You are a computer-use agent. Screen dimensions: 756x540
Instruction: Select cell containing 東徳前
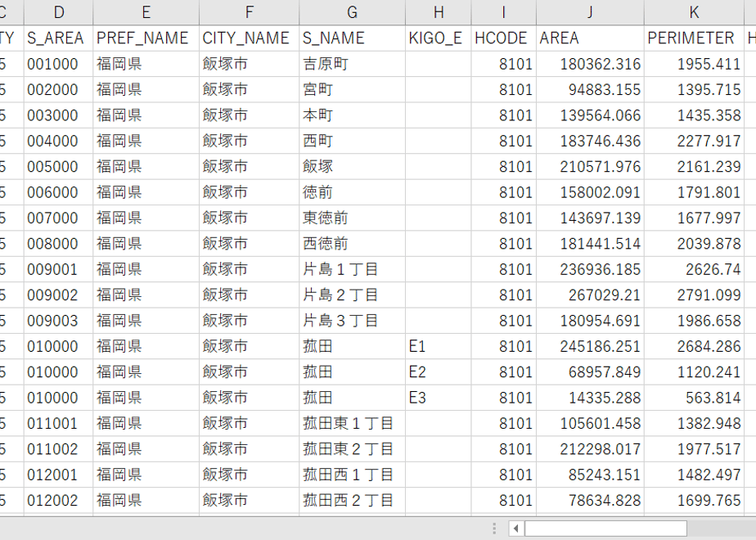tap(353, 218)
